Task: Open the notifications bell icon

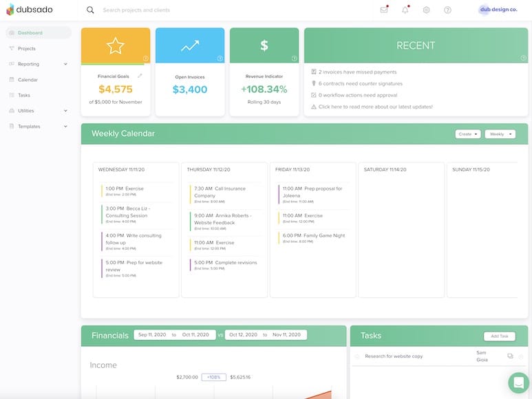Action: pyautogui.click(x=405, y=10)
